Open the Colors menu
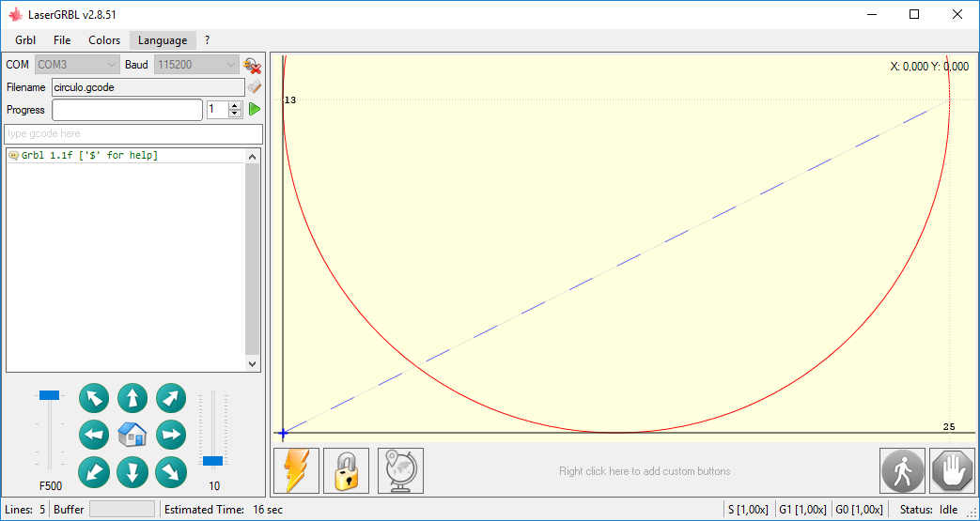Image resolution: width=980 pixels, height=521 pixels. (x=104, y=40)
